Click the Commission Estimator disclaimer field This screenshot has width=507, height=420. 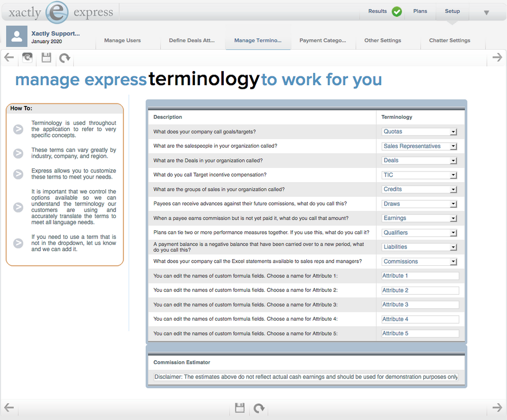coord(306,377)
